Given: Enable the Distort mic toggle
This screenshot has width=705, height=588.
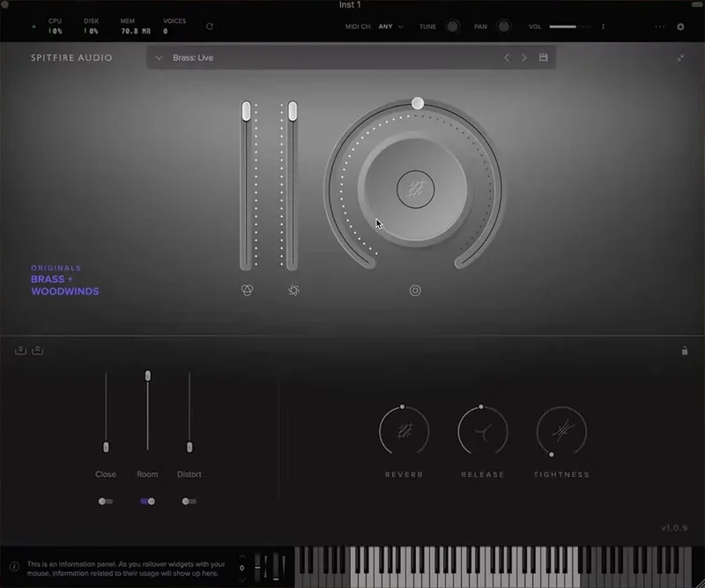Looking at the screenshot, I should 189,502.
